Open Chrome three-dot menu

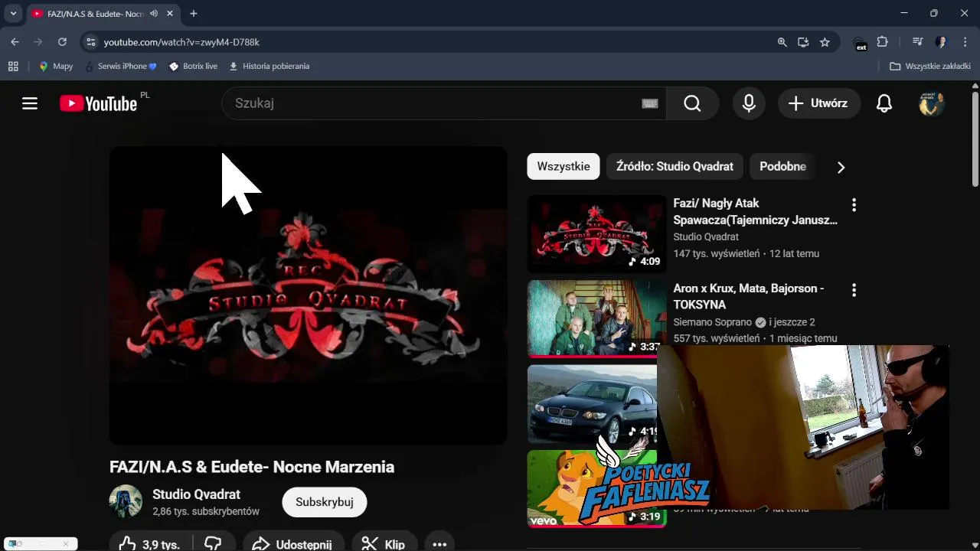[x=965, y=42]
